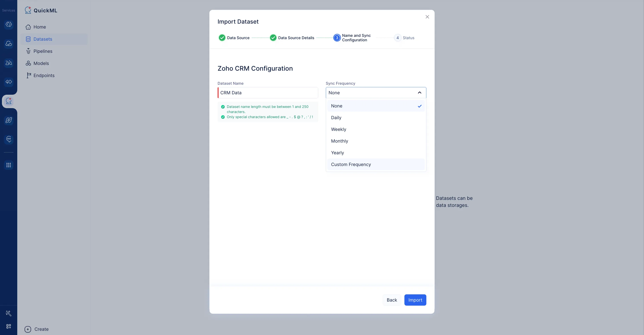Click the Sync Frequency field label

340,83
